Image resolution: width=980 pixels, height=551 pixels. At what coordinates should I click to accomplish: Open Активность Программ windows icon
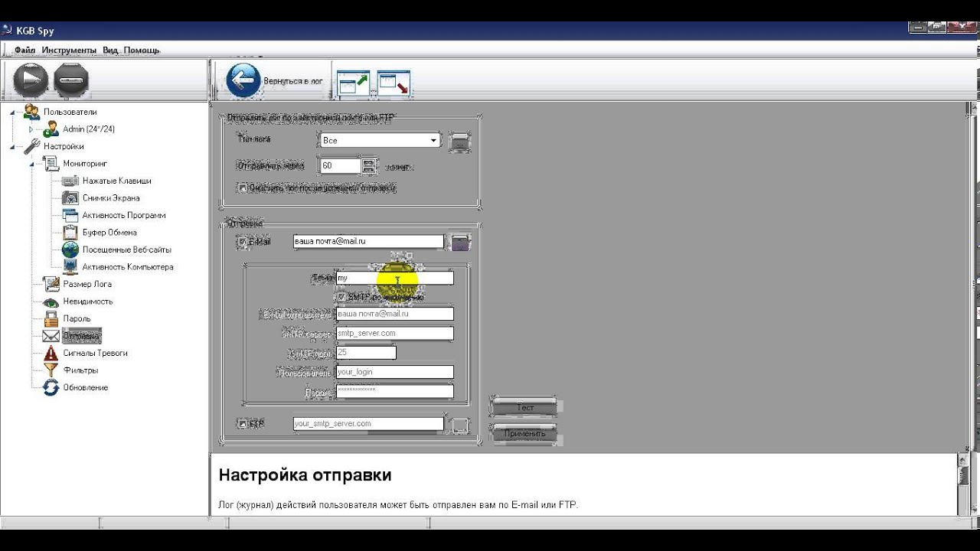[70, 215]
